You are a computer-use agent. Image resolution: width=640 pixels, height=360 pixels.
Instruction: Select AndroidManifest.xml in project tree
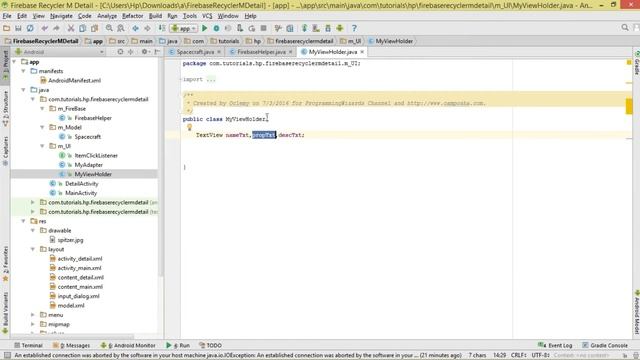coord(70,80)
